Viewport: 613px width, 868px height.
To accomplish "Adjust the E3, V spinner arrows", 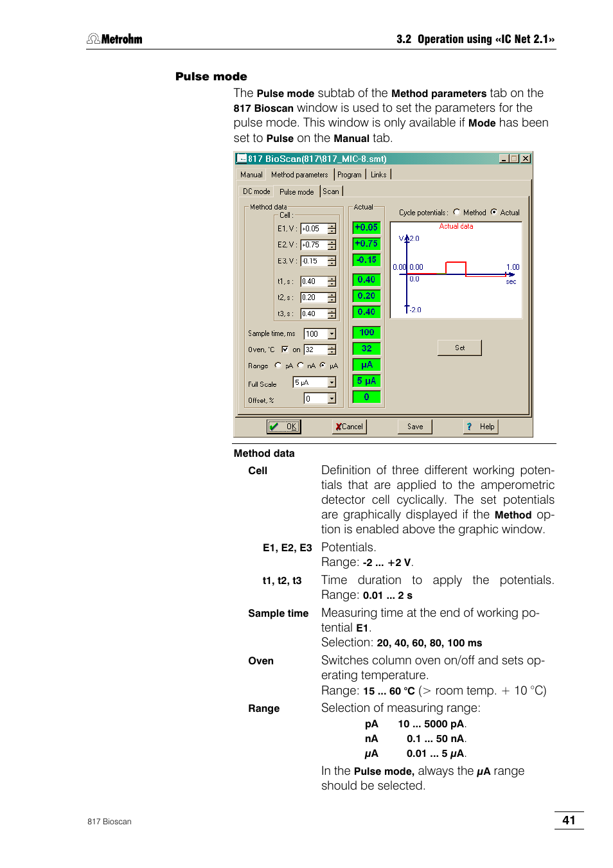I will point(332,261).
